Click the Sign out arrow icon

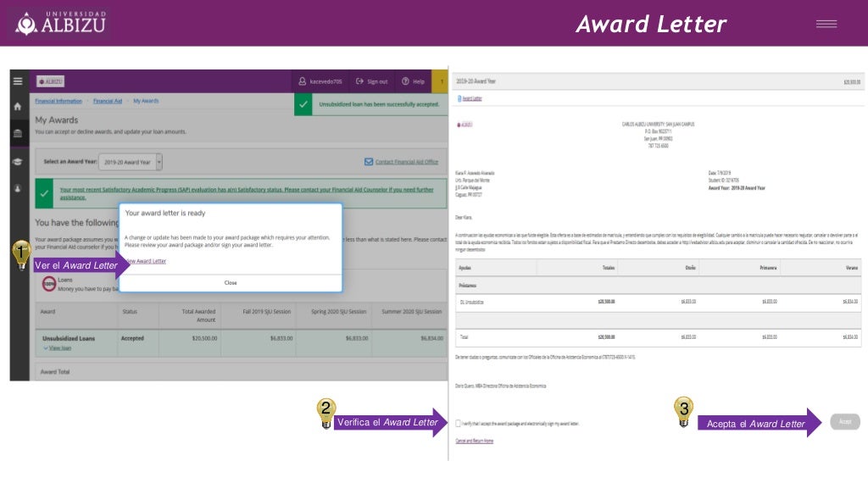(x=359, y=81)
